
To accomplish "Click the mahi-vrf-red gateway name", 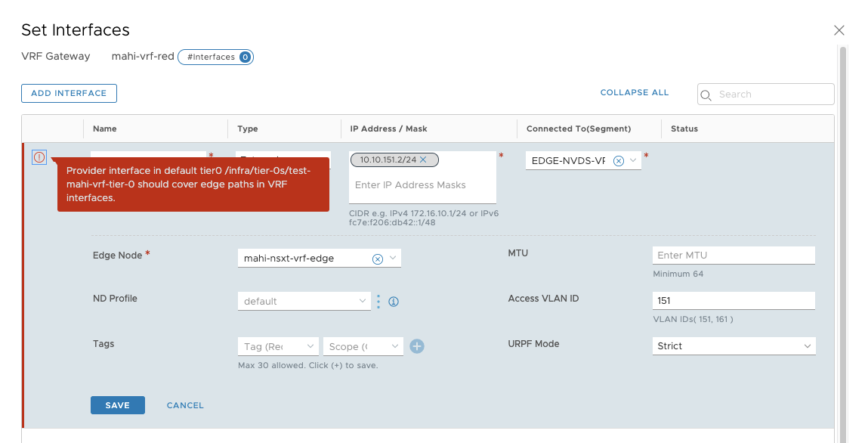I will coord(143,57).
